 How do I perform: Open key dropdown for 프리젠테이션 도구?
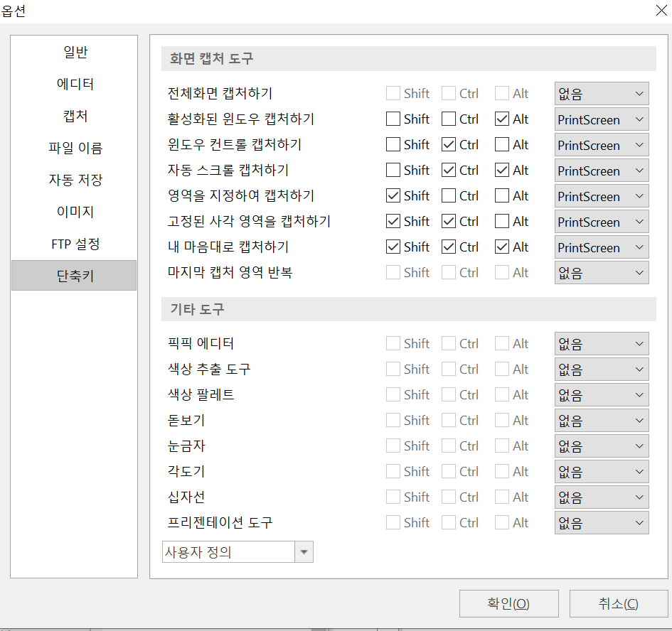tap(602, 522)
